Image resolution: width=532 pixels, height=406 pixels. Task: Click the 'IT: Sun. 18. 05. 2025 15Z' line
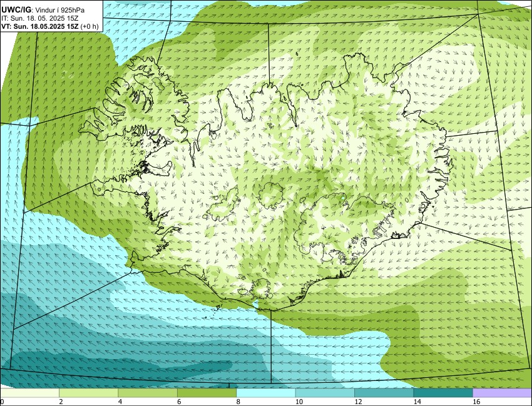click(39, 19)
